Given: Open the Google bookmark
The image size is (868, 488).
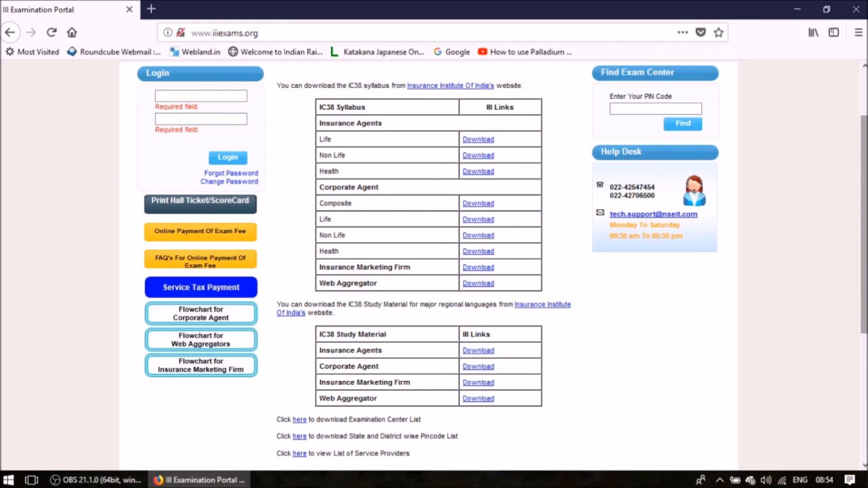Looking at the screenshot, I should [x=452, y=52].
